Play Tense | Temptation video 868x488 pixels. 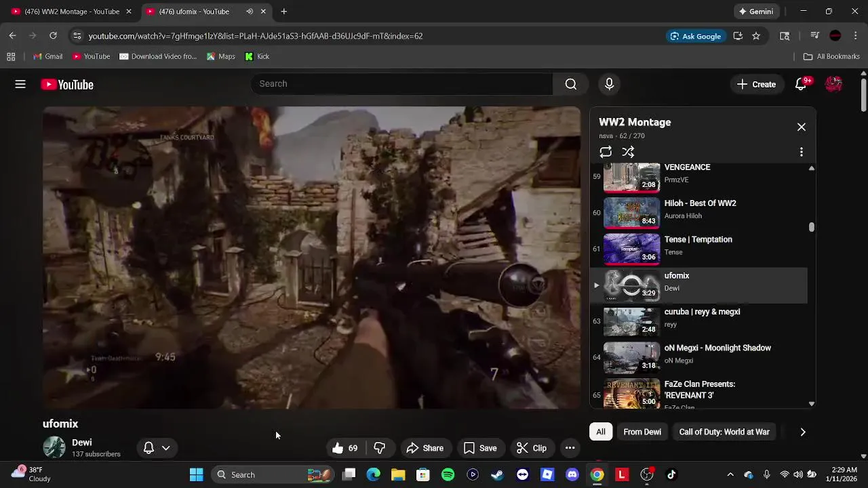pyautogui.click(x=698, y=248)
